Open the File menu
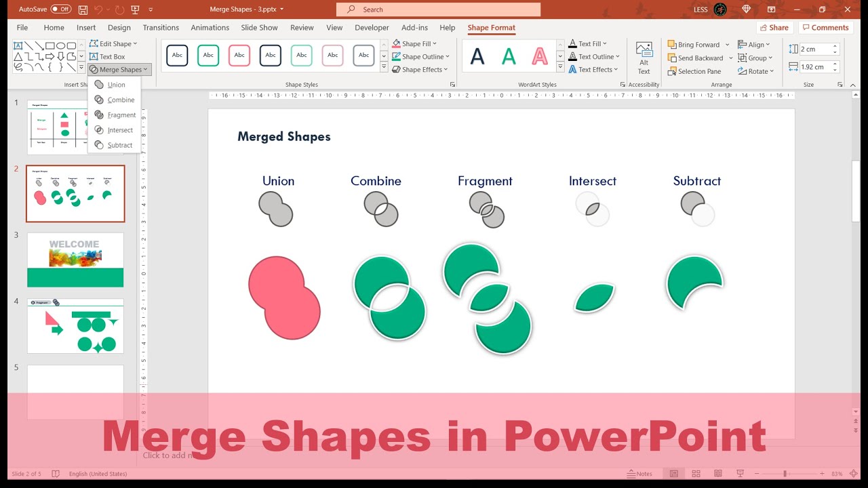 pyautogui.click(x=22, y=28)
